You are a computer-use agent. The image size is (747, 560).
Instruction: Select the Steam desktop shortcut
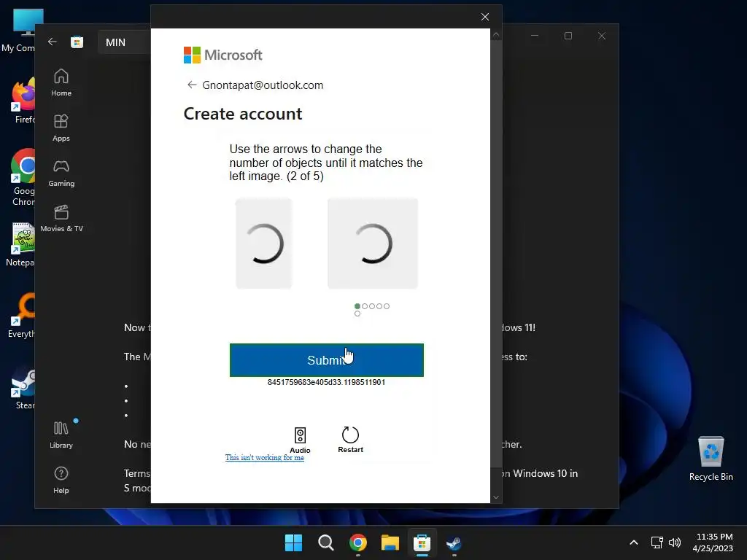pyautogui.click(x=23, y=386)
